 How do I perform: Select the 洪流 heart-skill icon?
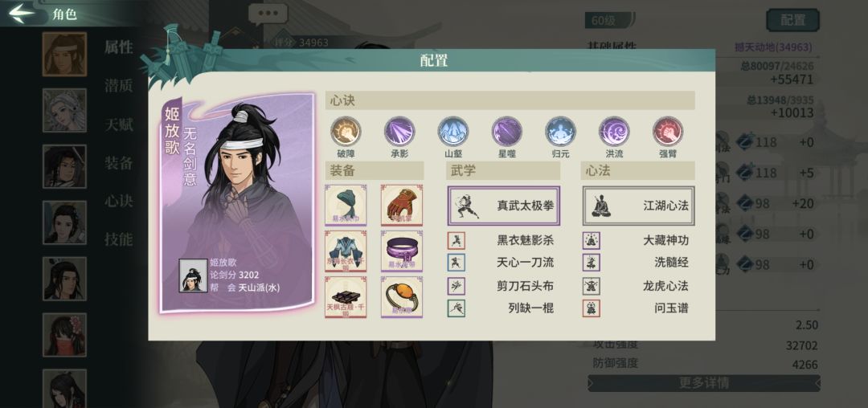pyautogui.click(x=614, y=131)
